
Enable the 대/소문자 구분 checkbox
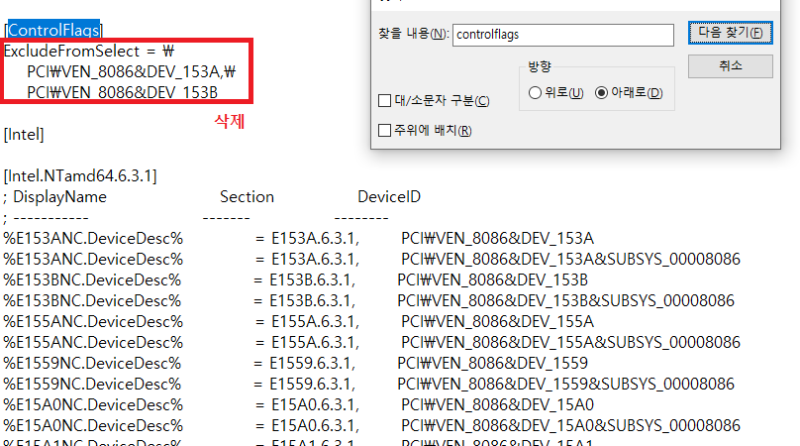(385, 101)
